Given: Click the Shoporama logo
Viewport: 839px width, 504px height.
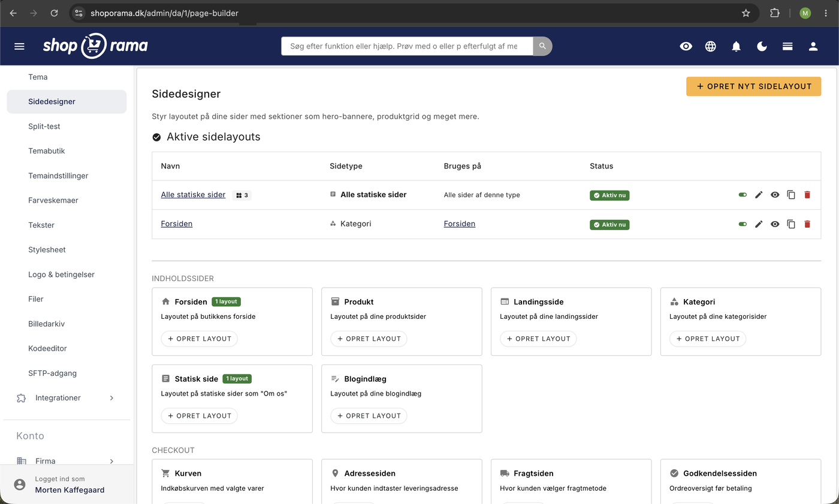Looking at the screenshot, I should 95,46.
